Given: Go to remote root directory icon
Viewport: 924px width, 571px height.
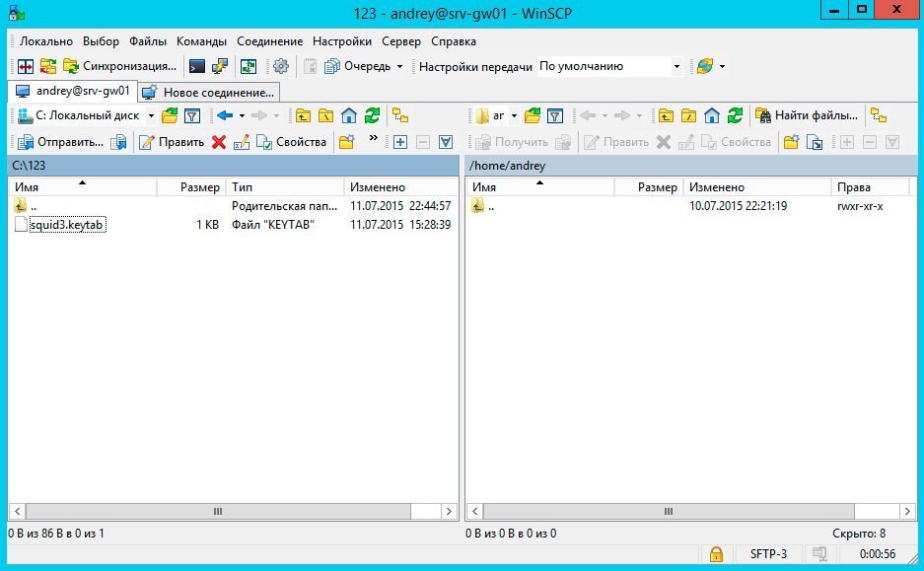Looking at the screenshot, I should pyautogui.click(x=689, y=116).
